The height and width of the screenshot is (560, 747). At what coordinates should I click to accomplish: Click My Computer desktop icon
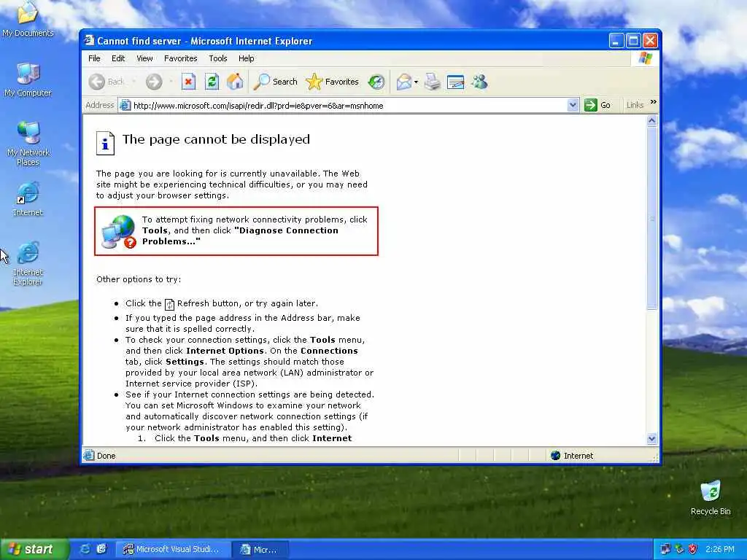28,80
